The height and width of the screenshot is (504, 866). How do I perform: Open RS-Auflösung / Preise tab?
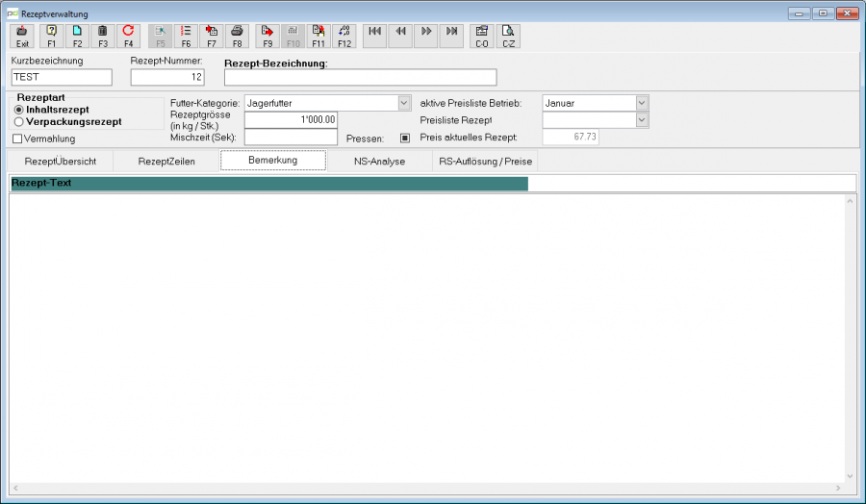[486, 162]
